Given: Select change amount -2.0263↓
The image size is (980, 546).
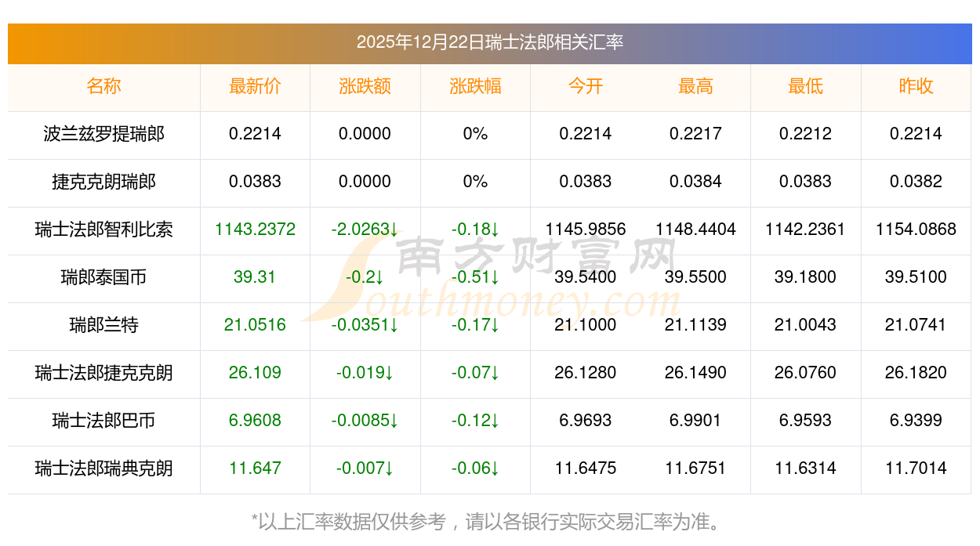Looking at the screenshot, I should pyautogui.click(x=365, y=230).
